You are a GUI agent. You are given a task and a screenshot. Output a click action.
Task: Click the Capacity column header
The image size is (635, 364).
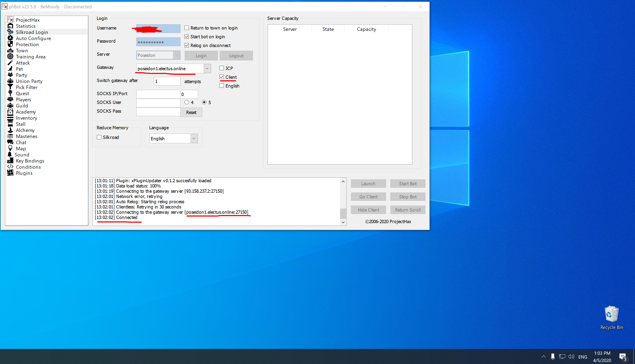(x=366, y=29)
